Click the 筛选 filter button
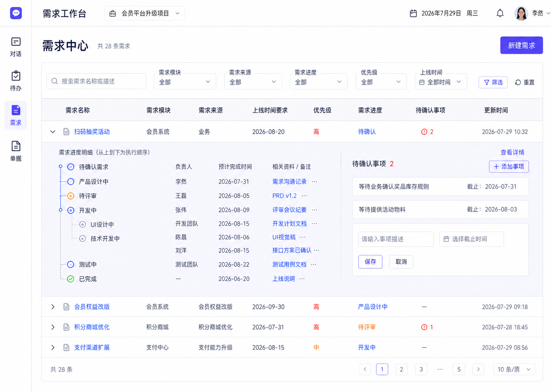Screen dimensions: 551x392 pos(493,82)
